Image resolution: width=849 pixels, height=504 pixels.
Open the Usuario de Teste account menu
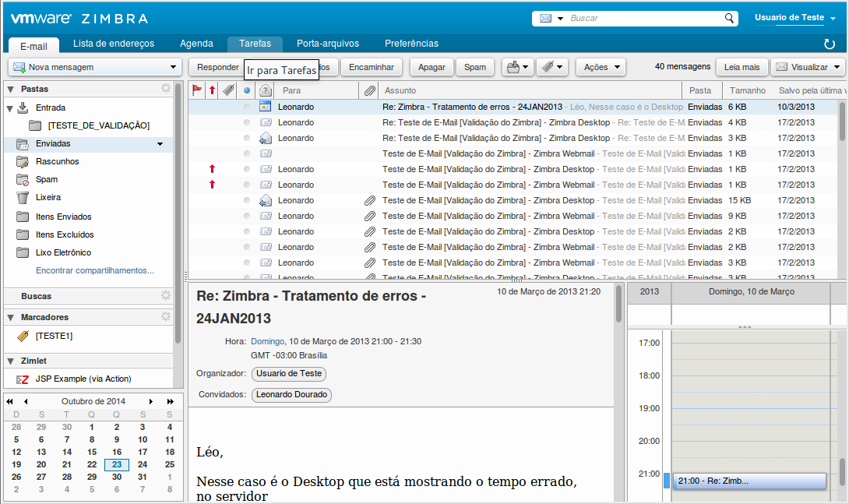click(x=794, y=18)
